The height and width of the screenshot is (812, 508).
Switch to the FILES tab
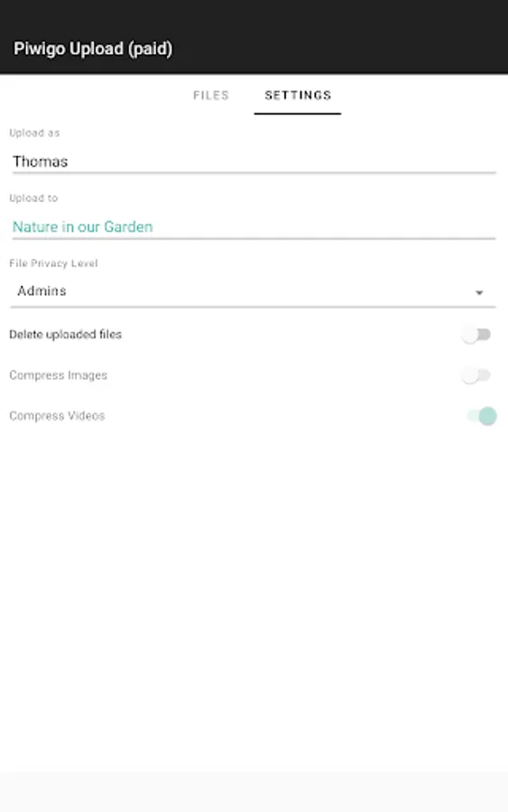[x=211, y=96]
